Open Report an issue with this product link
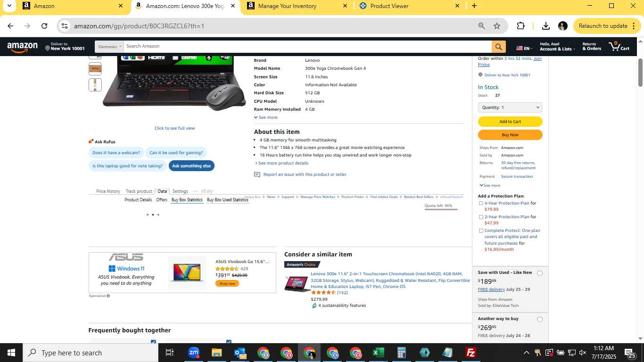This screenshot has width=644, height=362. pos(305,174)
